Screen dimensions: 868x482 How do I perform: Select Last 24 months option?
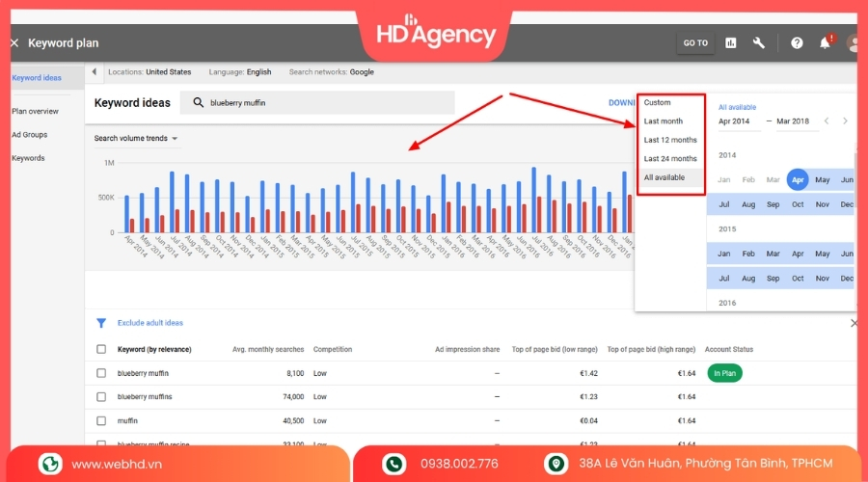click(671, 159)
